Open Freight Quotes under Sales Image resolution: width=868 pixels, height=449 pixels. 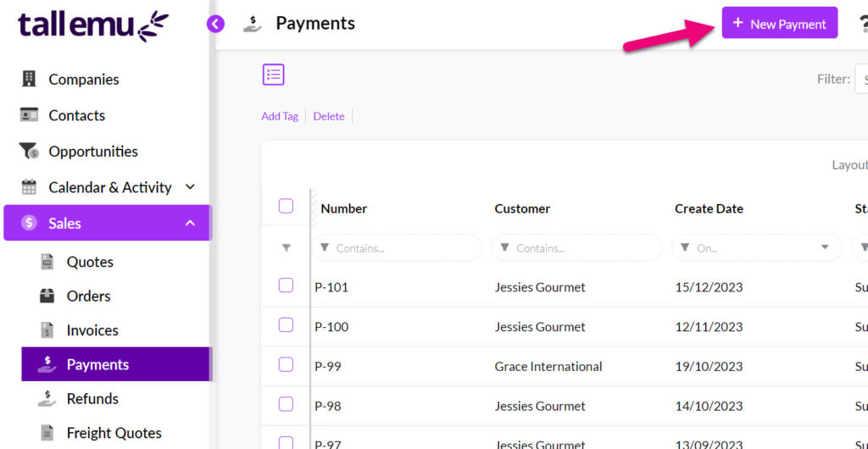pos(115,432)
